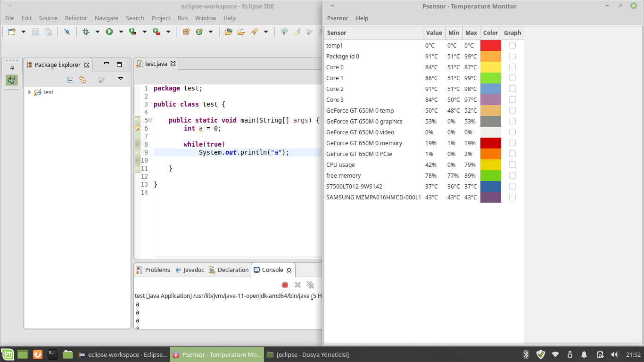
Task: Click the Debug bug icon
Action: click(x=86, y=32)
